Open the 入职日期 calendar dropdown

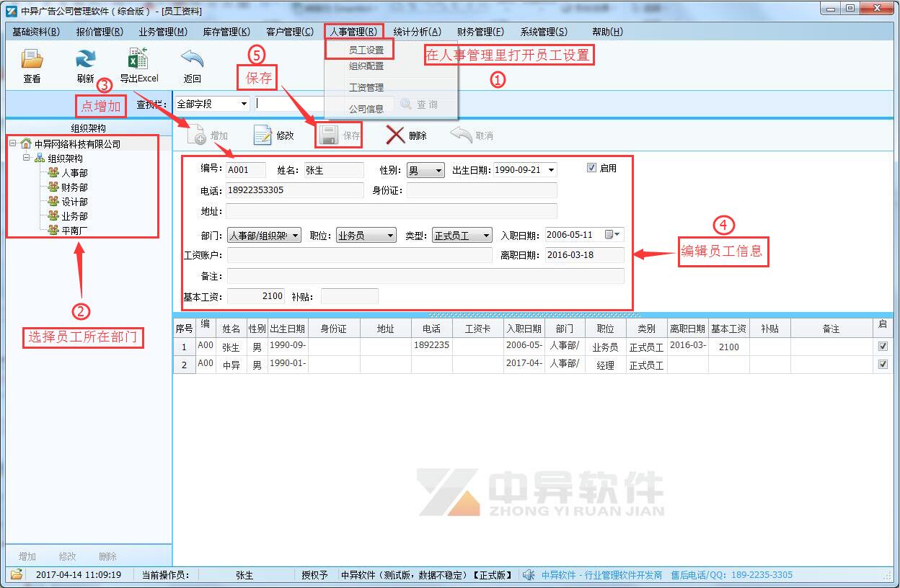click(x=613, y=235)
